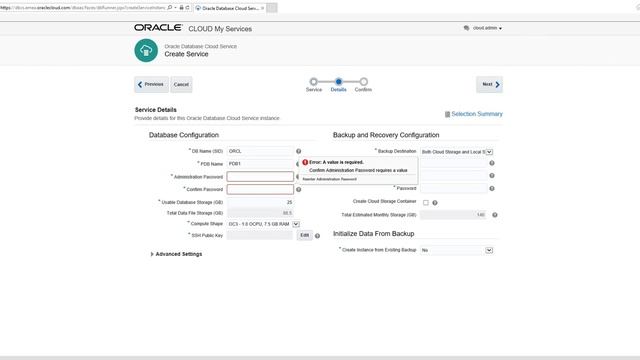Click the Previous button
640x360 pixels.
[151, 84]
